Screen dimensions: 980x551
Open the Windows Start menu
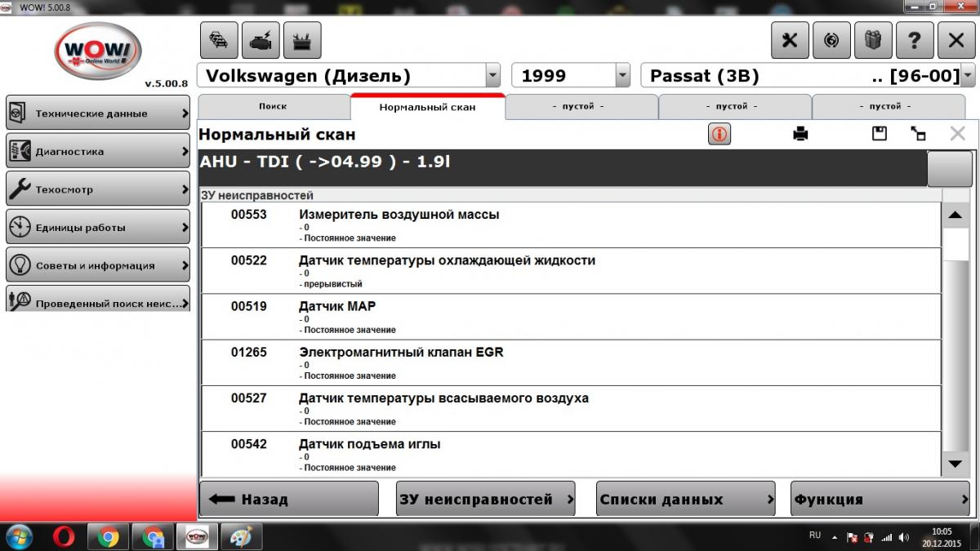point(20,537)
